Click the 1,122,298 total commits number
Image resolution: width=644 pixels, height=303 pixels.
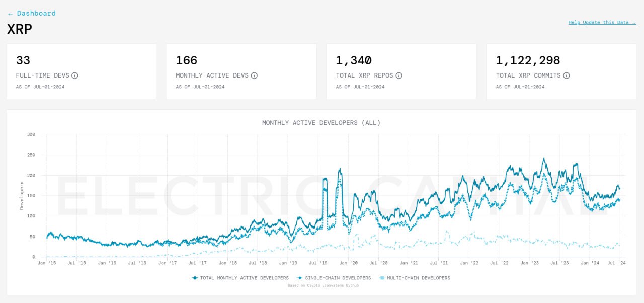point(528,60)
